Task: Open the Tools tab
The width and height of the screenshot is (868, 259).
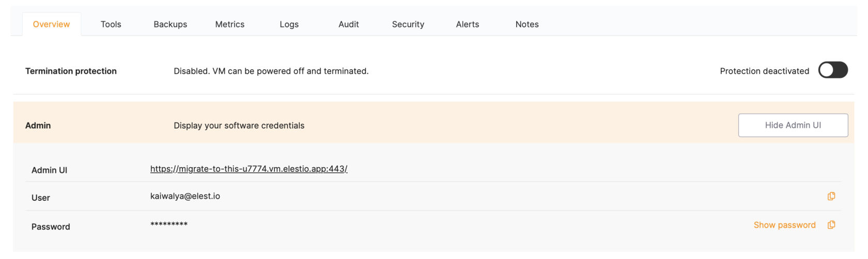Action: tap(111, 24)
